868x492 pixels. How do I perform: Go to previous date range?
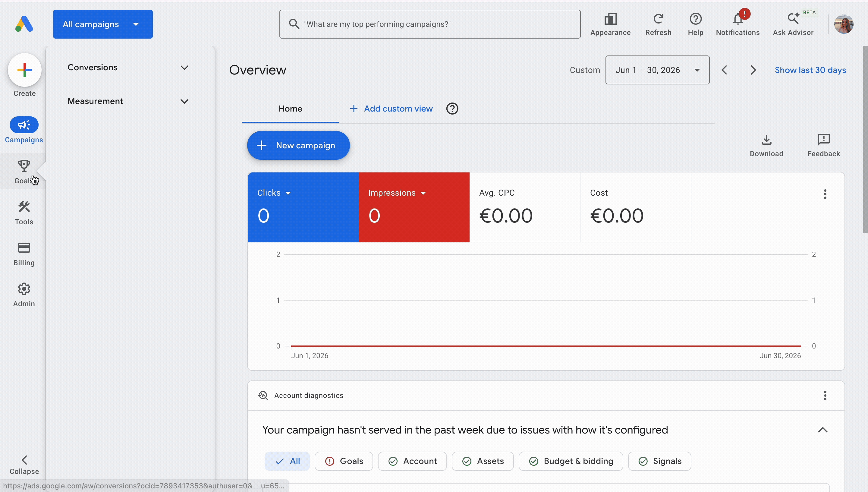pos(724,70)
